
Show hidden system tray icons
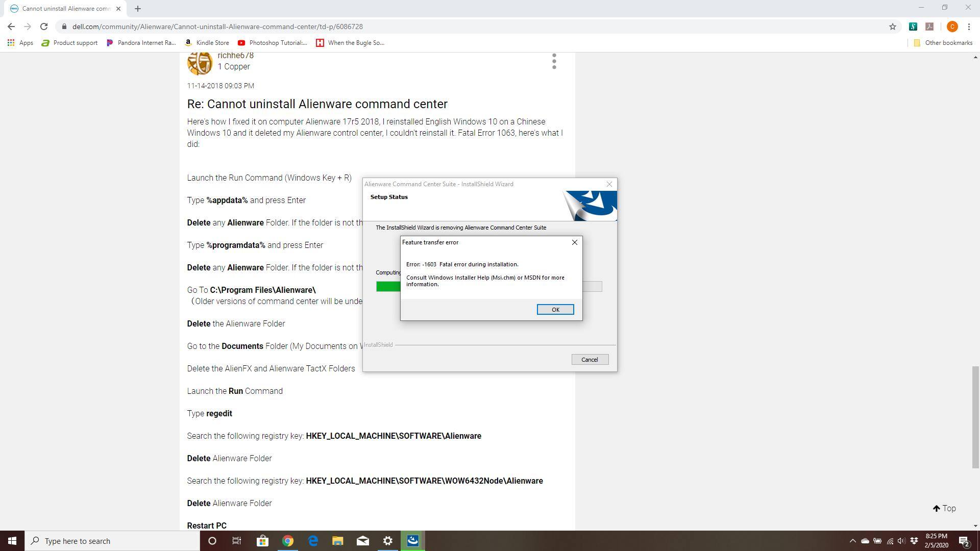click(852, 541)
